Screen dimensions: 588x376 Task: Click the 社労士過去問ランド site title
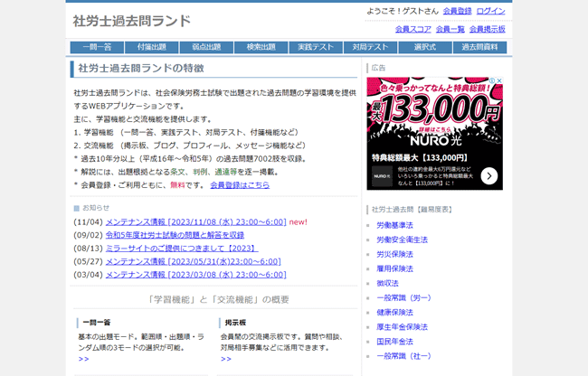(132, 21)
